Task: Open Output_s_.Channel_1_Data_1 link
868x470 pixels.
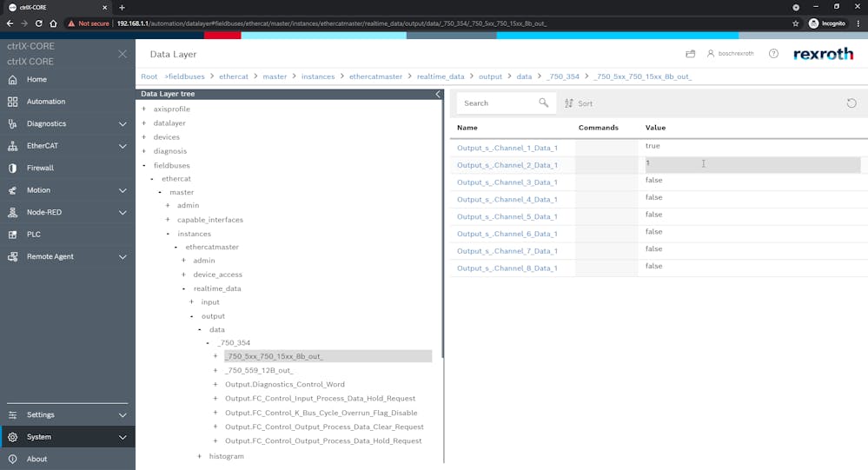Action: pos(507,148)
